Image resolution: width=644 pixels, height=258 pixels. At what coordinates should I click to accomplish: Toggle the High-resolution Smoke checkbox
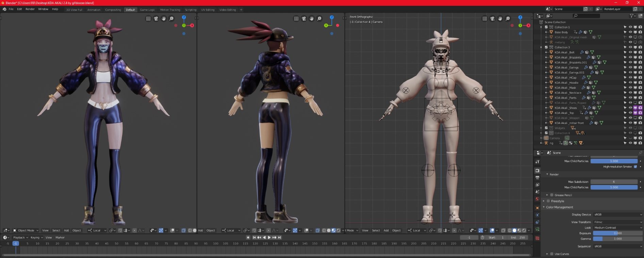(x=635, y=167)
